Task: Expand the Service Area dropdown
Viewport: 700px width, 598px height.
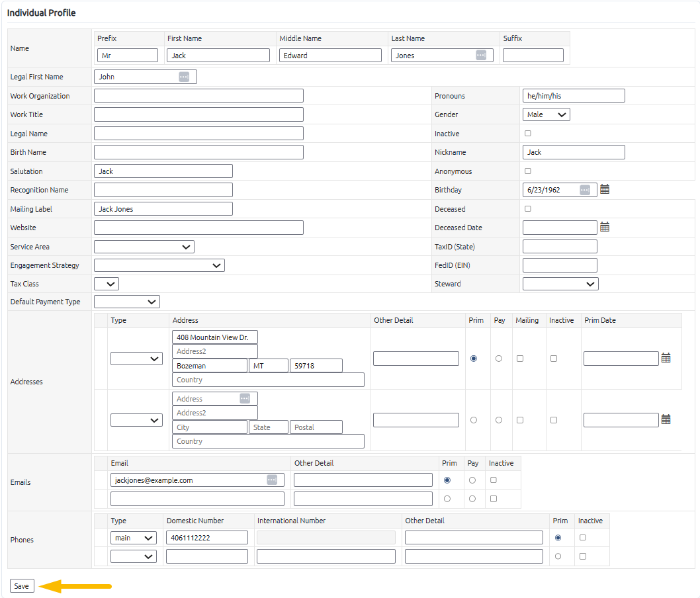Action: tap(144, 247)
